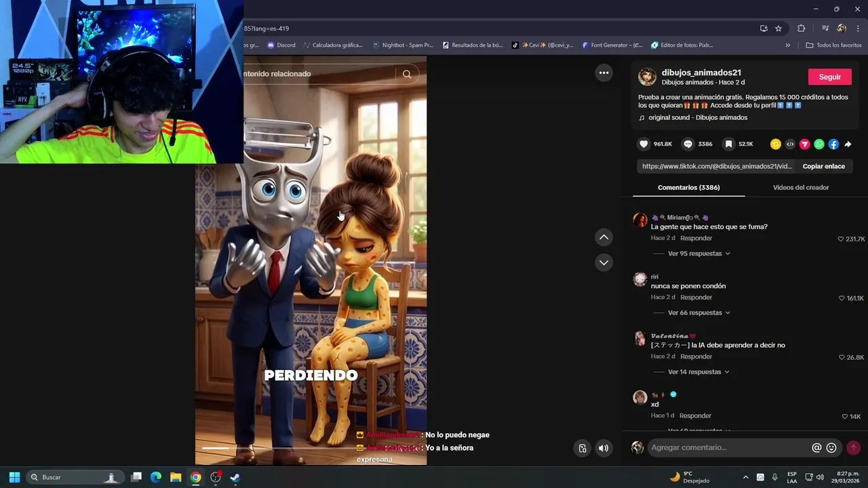Open the emoji picker in the comment box
The image size is (868, 488).
coord(831,447)
